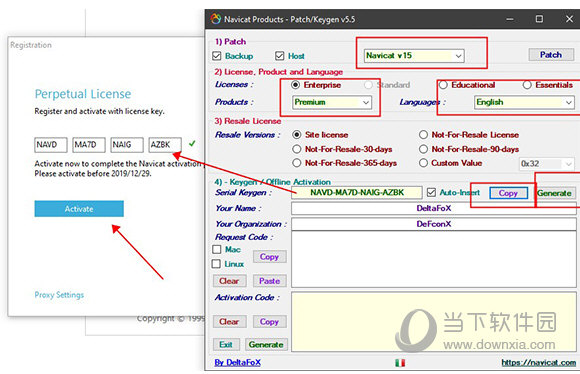This screenshot has width=580, height=374.
Task: Select the Not-For-Resale-30-days radio option
Action: pyautogui.click(x=297, y=149)
